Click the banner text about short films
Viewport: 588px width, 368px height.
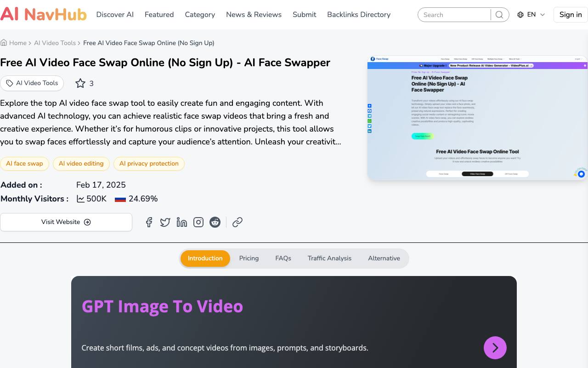pyautogui.click(x=225, y=348)
